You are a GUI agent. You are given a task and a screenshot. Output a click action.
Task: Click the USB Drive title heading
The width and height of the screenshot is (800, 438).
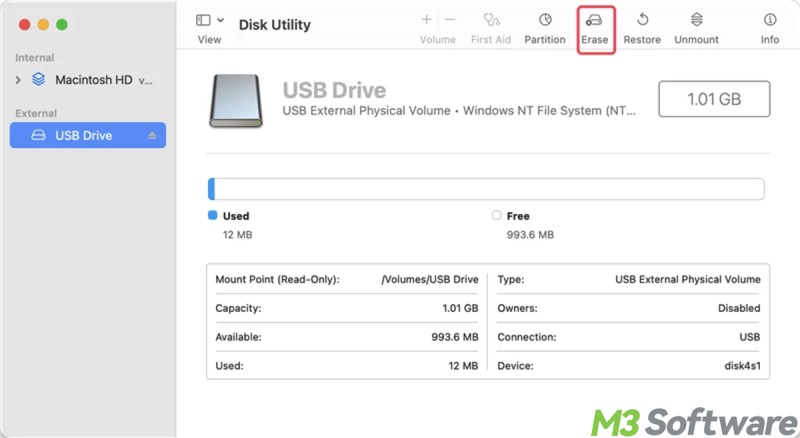point(334,90)
